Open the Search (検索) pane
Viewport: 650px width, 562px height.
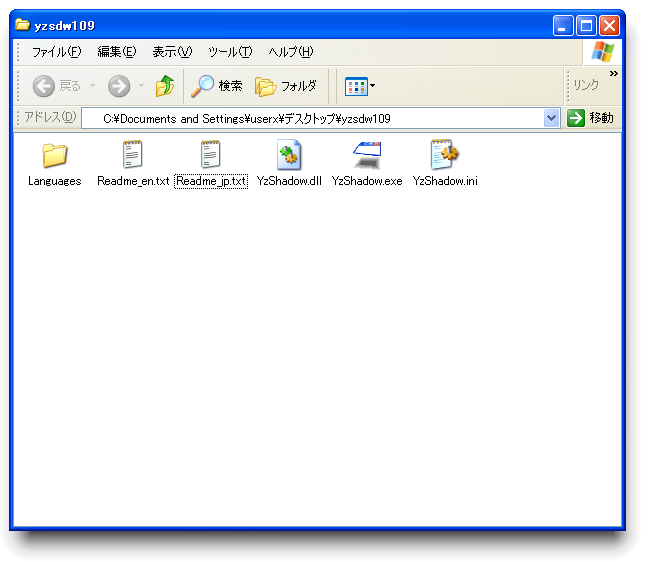(217, 86)
